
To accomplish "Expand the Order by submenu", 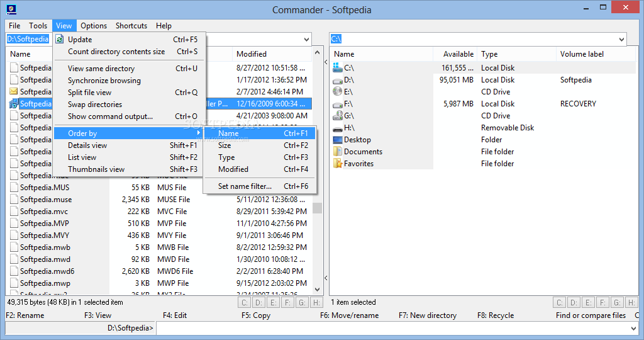I will coord(128,133).
